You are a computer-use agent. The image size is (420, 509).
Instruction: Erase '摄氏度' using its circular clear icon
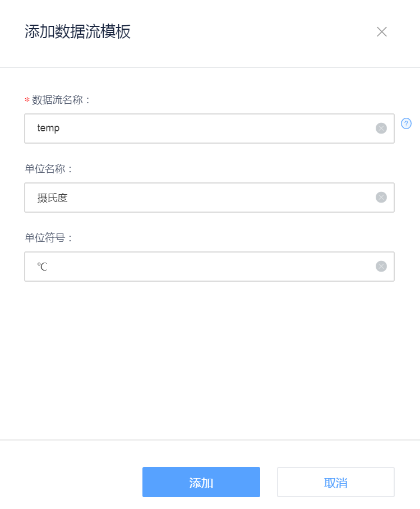tap(381, 198)
